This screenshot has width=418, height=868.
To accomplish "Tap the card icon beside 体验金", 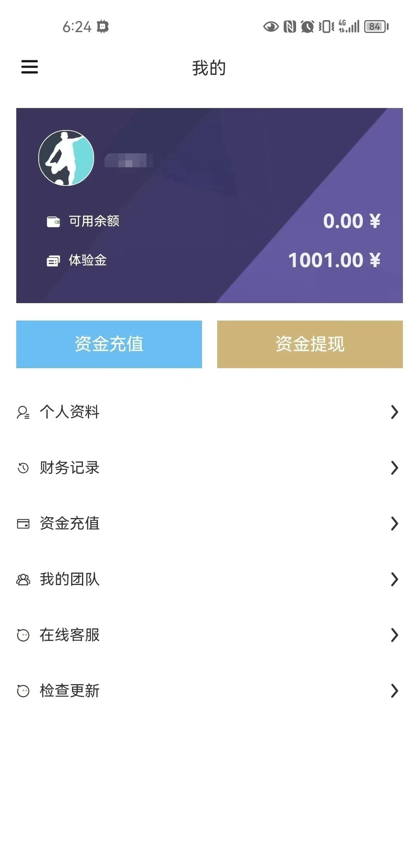I will [x=53, y=261].
